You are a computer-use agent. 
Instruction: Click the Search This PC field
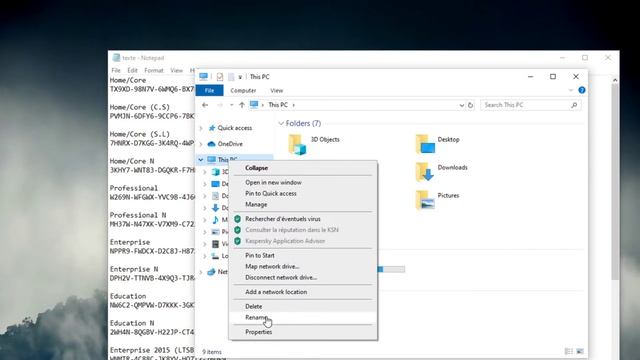(531, 105)
